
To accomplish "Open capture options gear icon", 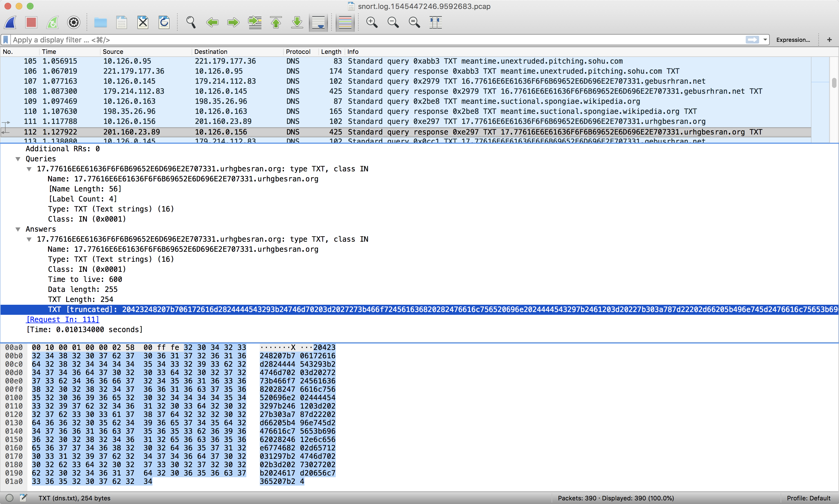I will [x=73, y=22].
